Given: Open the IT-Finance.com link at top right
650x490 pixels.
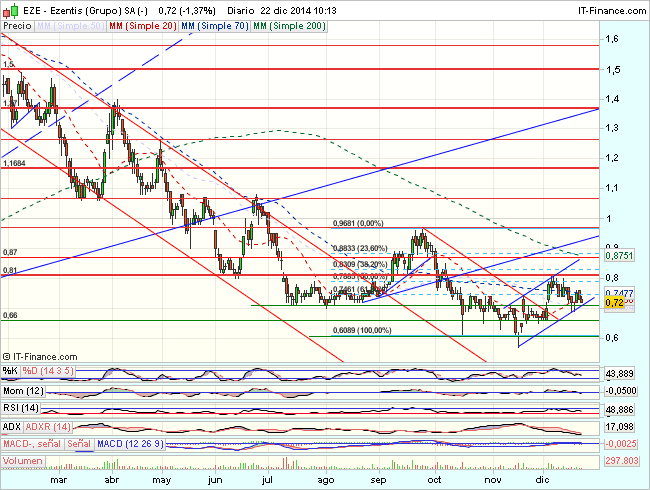Looking at the screenshot, I should 612,11.
